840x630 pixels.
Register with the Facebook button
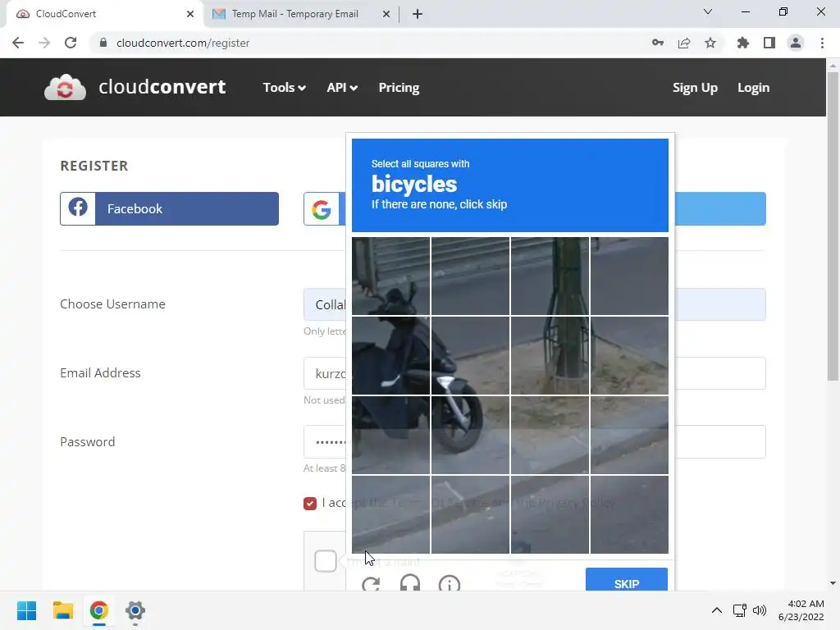pyautogui.click(x=169, y=208)
